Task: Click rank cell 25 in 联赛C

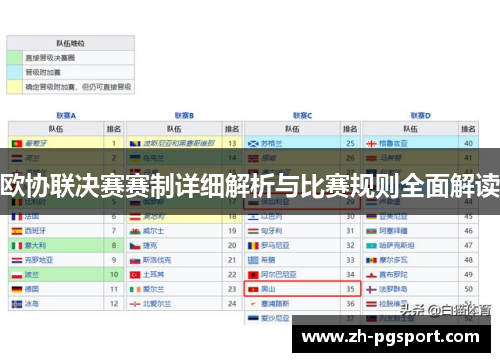Action: [x=350, y=144]
